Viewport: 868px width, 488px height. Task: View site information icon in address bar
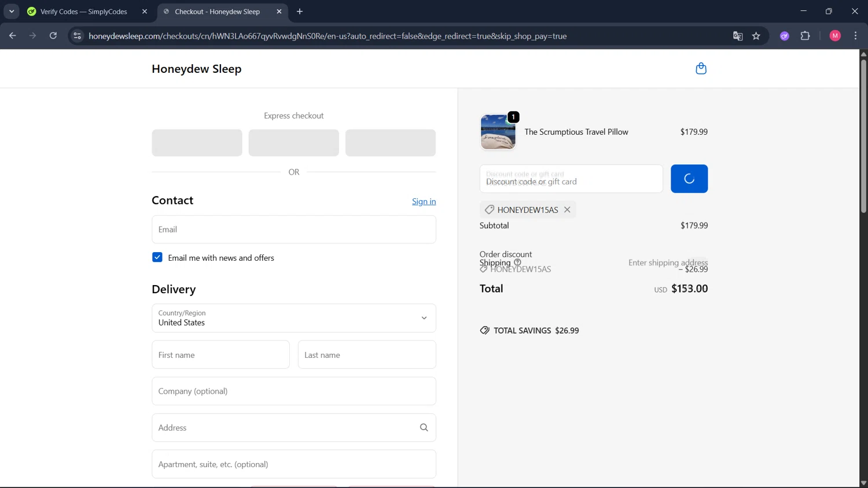pyautogui.click(x=77, y=36)
